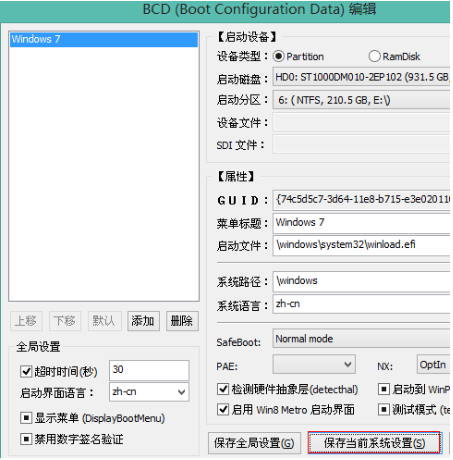Viewport: 453px width, 460px height.
Task: Toggle 显示菜单 (DisplayBootMenu) checkbox
Action: point(26,418)
